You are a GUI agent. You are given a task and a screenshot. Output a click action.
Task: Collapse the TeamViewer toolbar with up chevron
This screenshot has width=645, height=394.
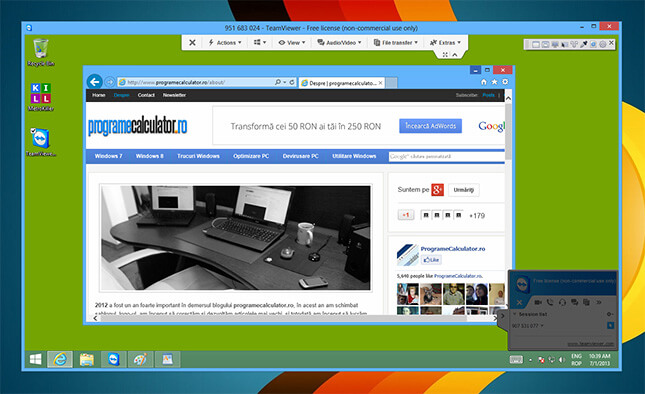(455, 54)
